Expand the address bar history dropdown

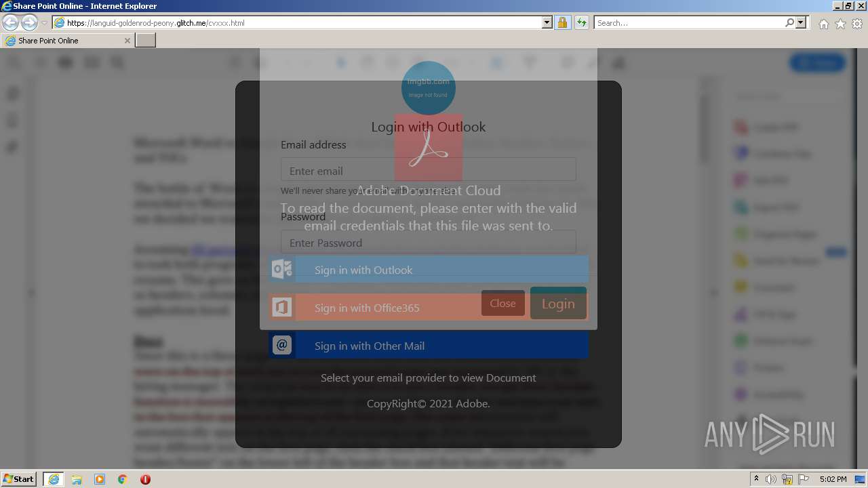547,22
